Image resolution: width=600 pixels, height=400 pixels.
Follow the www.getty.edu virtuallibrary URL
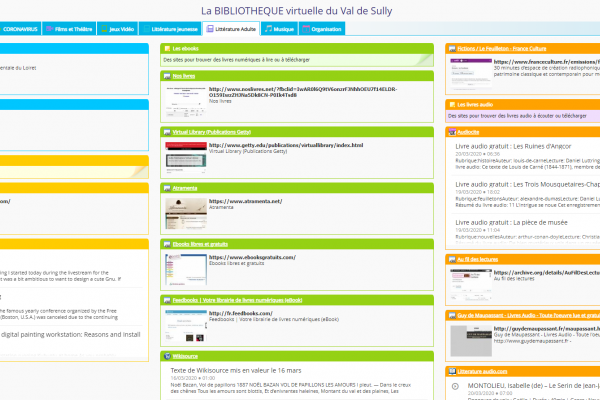[286, 145]
